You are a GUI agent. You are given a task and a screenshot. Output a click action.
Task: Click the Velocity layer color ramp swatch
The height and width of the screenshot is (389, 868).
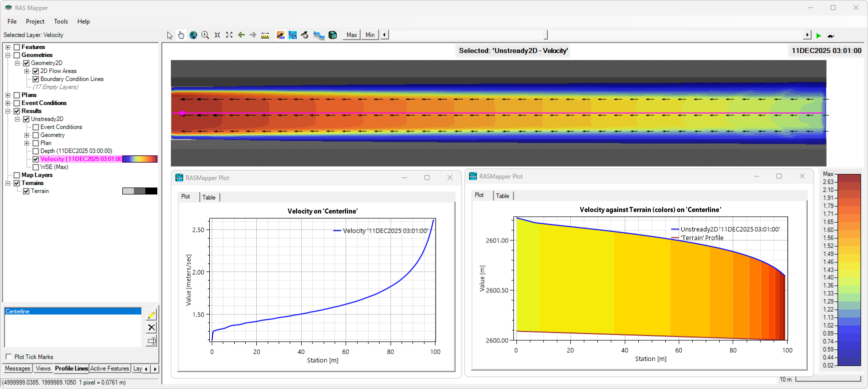140,159
